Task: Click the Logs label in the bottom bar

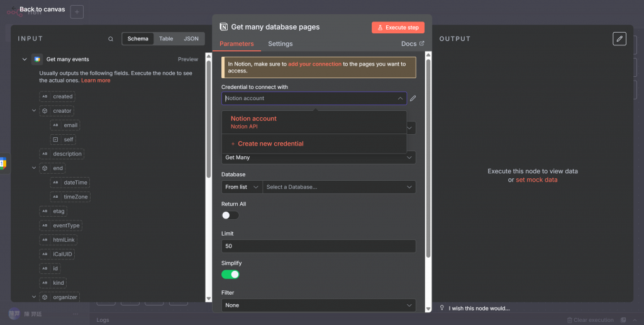Action: (x=103, y=320)
